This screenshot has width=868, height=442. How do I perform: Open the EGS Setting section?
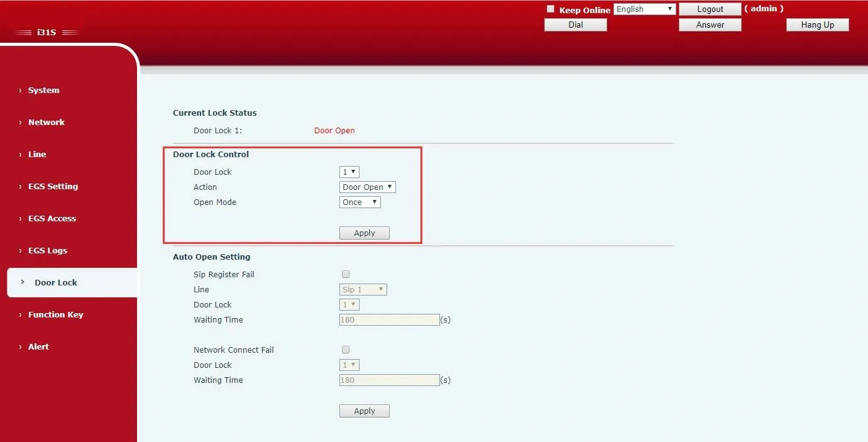pyautogui.click(x=53, y=186)
